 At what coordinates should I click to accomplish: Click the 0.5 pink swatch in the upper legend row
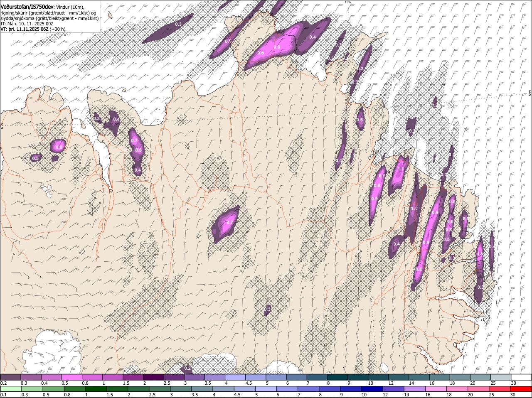point(71,377)
